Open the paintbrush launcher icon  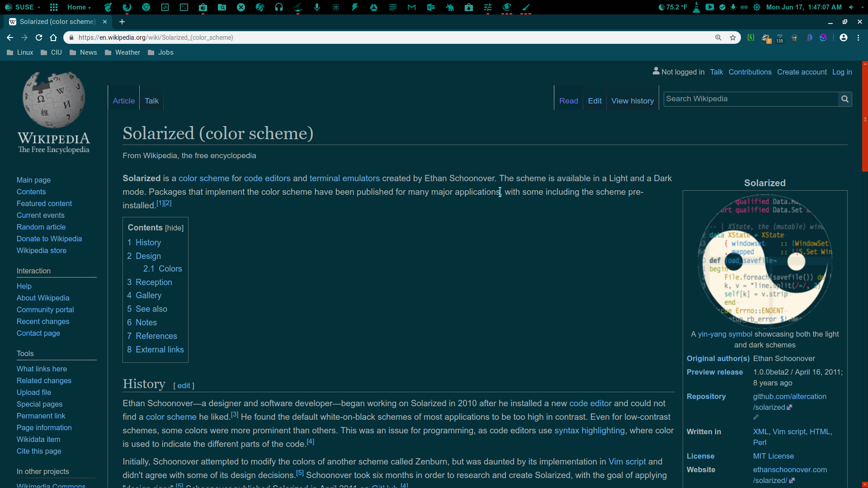526,7
